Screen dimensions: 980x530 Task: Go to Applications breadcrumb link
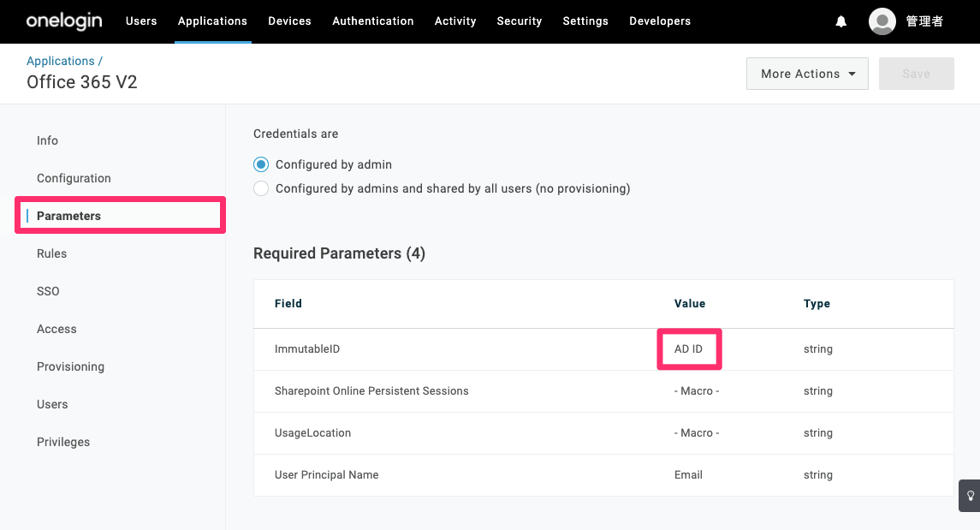(61, 61)
